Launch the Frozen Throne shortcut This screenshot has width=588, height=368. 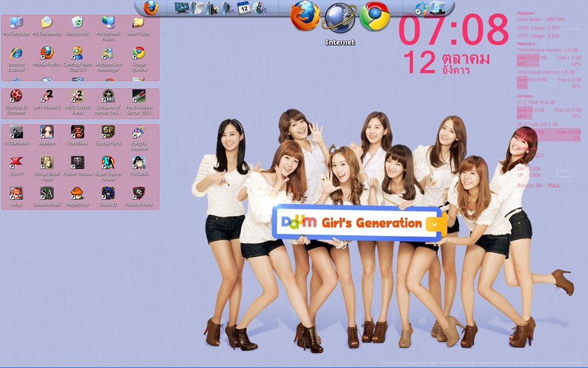[x=78, y=166]
